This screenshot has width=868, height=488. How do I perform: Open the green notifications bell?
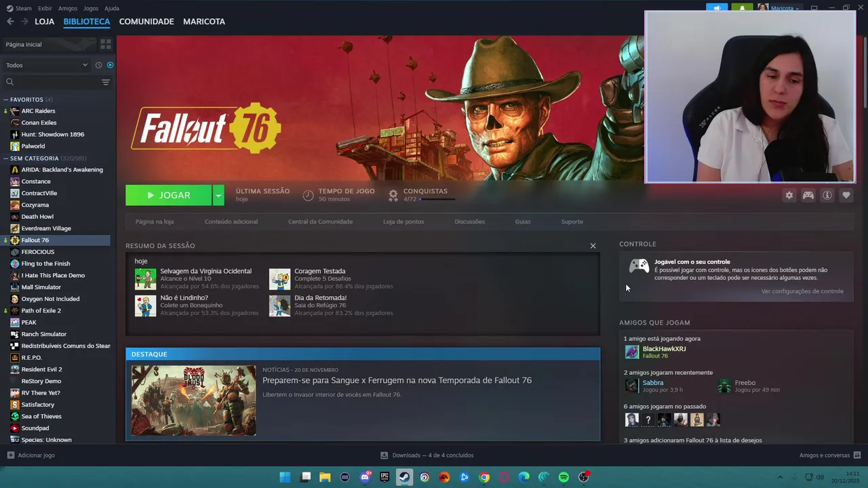tap(742, 8)
